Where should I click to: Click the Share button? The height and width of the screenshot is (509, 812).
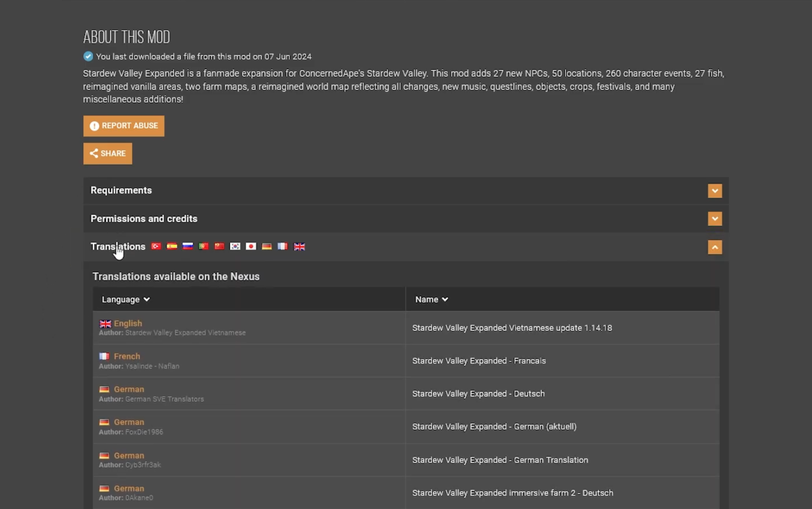click(108, 154)
